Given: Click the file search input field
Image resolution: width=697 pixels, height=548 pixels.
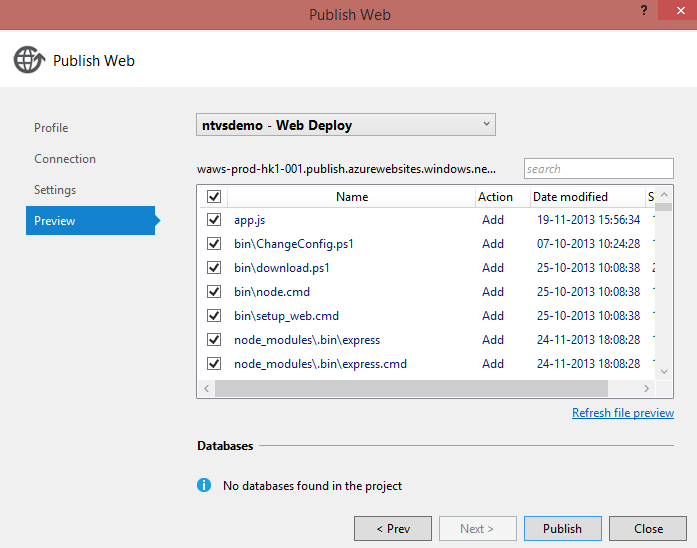Looking at the screenshot, I should (599, 169).
